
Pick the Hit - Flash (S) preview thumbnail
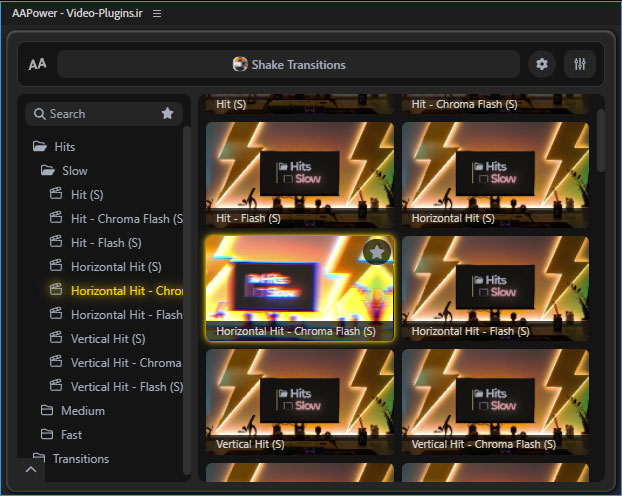point(299,175)
